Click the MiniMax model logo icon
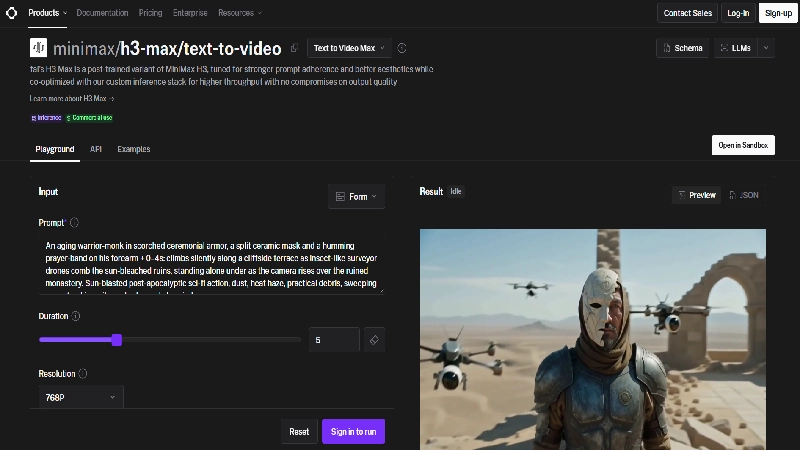 click(38, 47)
